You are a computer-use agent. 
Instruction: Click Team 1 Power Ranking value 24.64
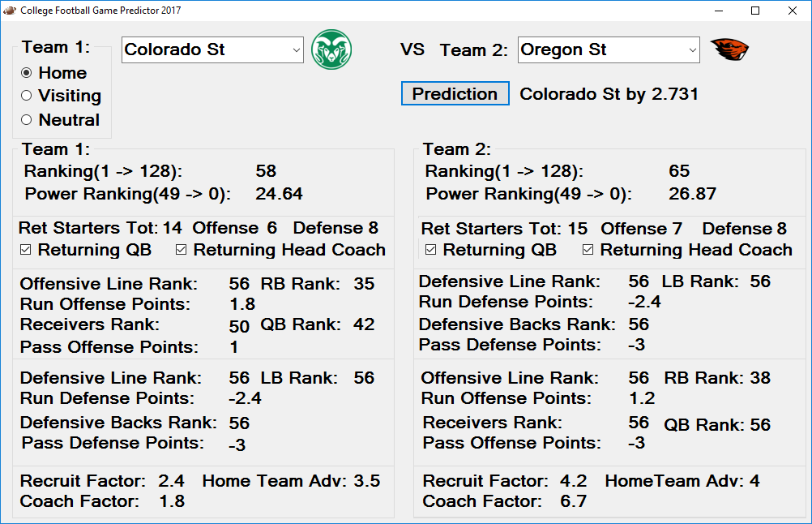click(x=279, y=194)
